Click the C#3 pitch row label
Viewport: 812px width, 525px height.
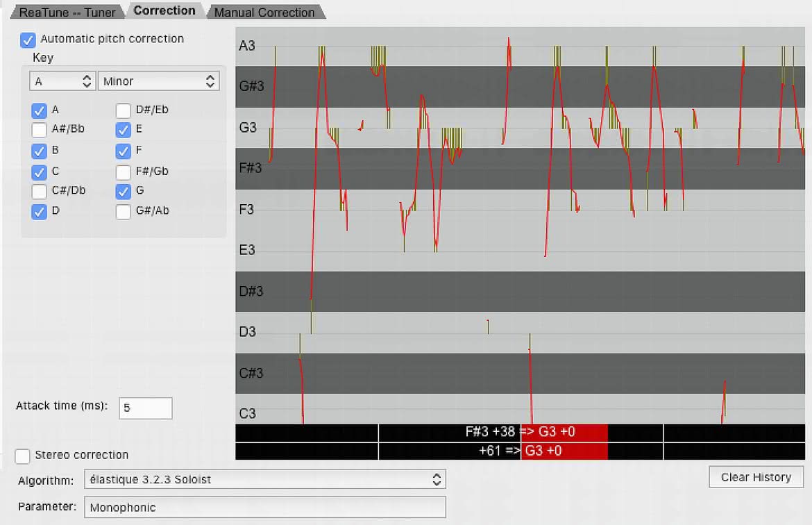tap(251, 373)
